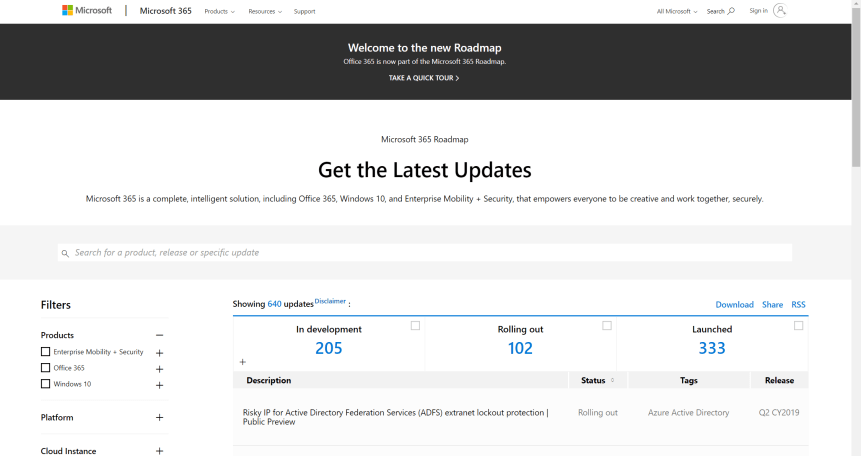Click the Sign in user avatar icon
Screen dimensions: 861x456
(780, 10)
